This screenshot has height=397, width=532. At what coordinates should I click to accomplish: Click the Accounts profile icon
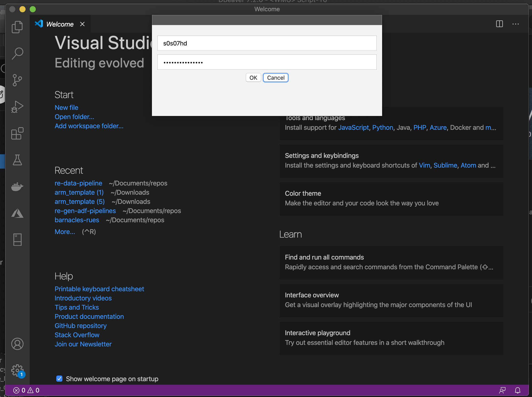[17, 344]
